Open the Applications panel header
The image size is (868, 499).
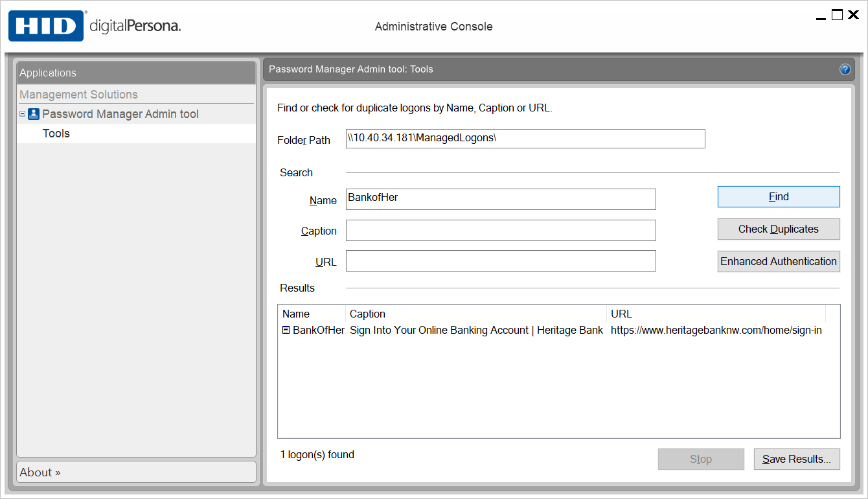136,73
